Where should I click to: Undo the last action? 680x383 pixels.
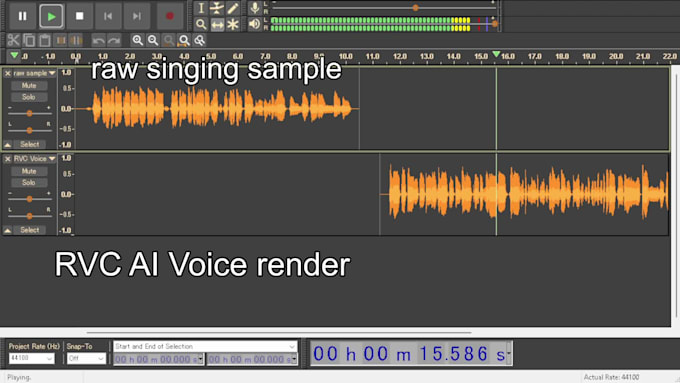click(98, 40)
